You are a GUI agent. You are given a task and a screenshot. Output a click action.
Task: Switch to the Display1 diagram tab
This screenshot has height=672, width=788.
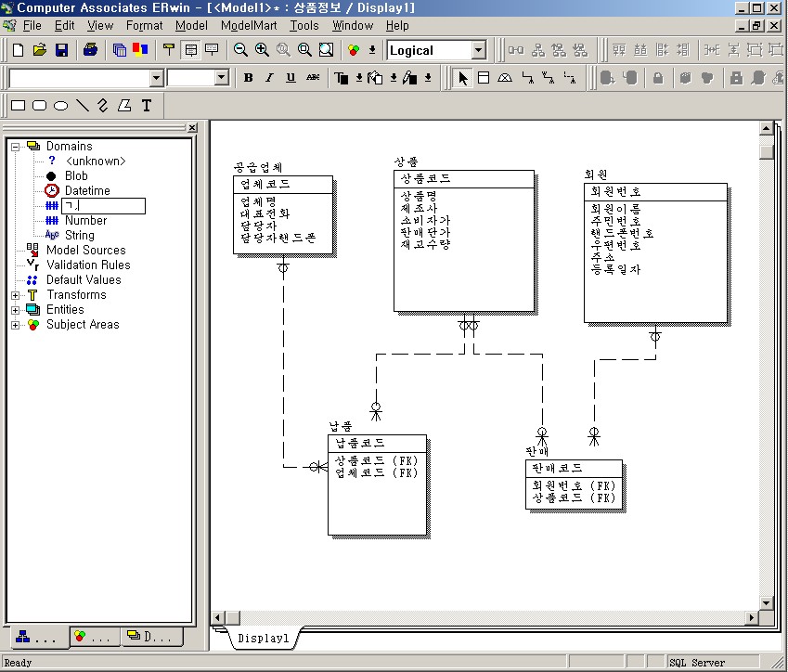tap(264, 639)
